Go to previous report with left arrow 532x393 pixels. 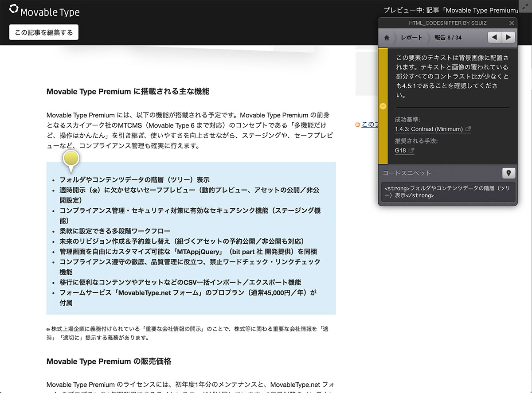point(495,37)
